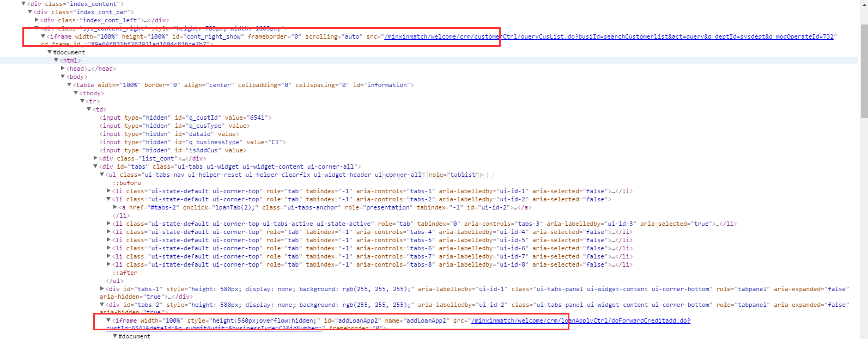Collapse the index_cont_par div node
The image size is (868, 339).
[30, 12]
